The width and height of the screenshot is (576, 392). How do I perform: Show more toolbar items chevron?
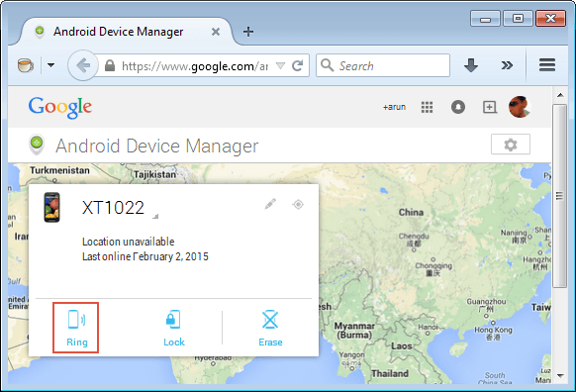click(507, 65)
